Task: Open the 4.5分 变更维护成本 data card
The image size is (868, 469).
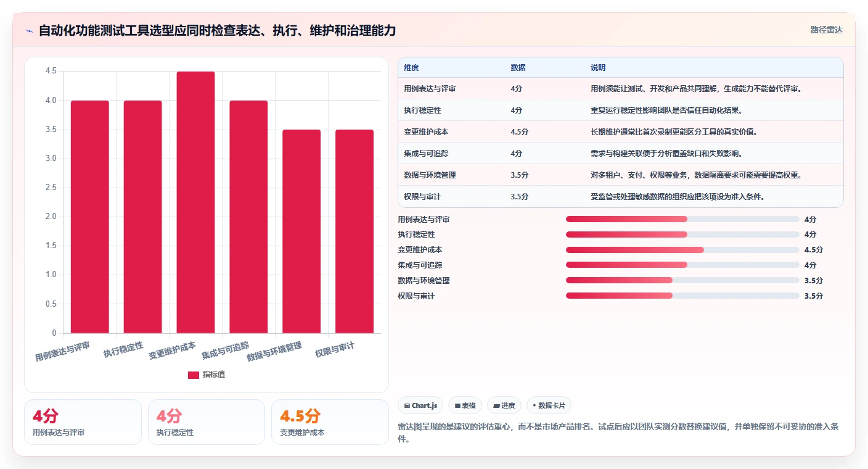Action: click(330, 422)
